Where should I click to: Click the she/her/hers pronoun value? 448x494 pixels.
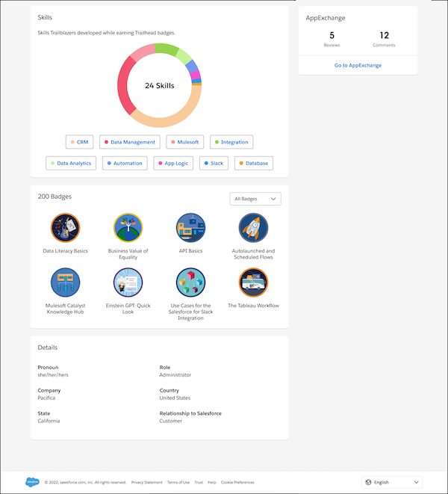(x=53, y=375)
